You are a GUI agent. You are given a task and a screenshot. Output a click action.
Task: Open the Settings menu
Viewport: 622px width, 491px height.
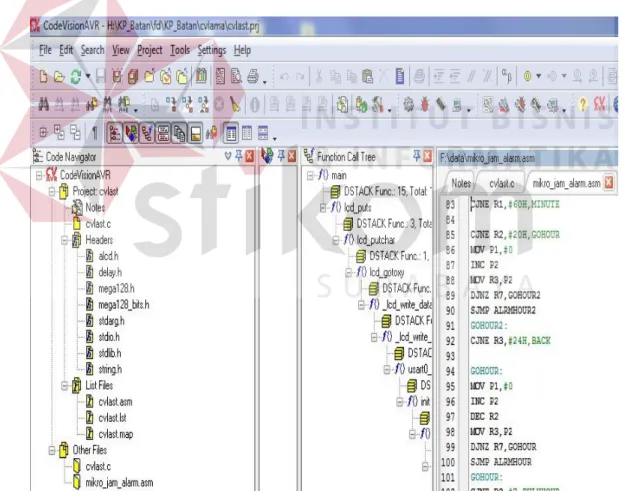(x=212, y=50)
